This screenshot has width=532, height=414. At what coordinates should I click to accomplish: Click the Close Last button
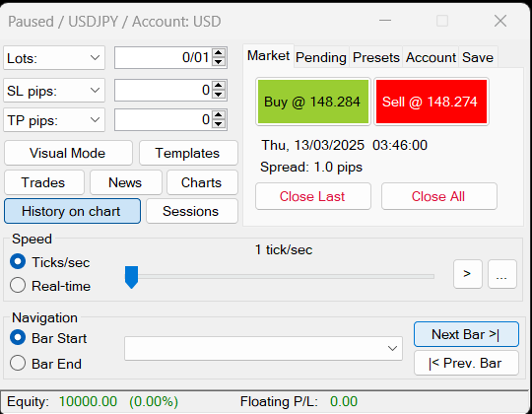(x=313, y=196)
